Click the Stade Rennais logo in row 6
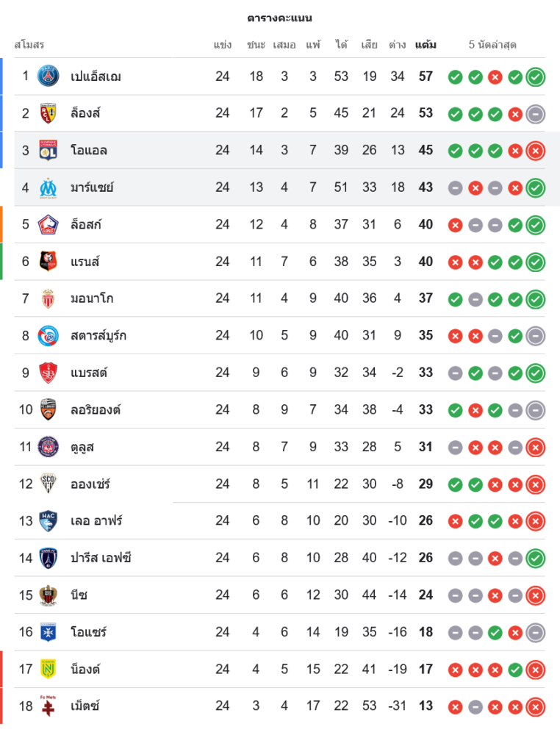Screen dimensions: 560x735 [49, 262]
